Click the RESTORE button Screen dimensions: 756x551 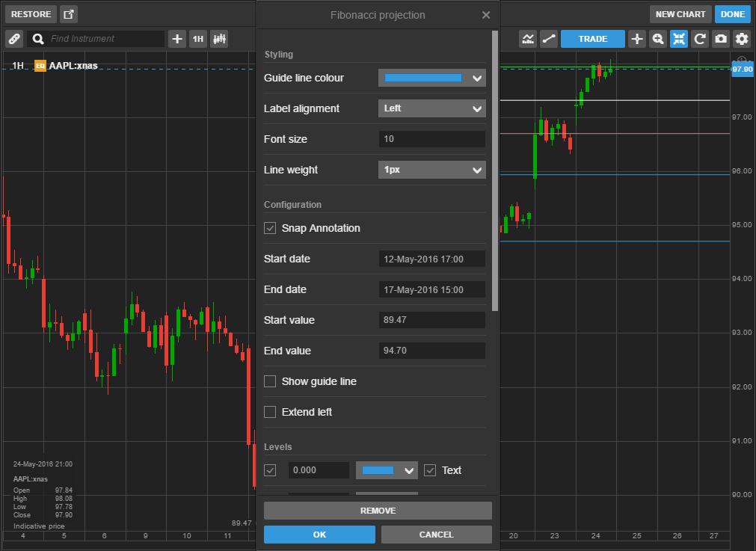point(31,14)
